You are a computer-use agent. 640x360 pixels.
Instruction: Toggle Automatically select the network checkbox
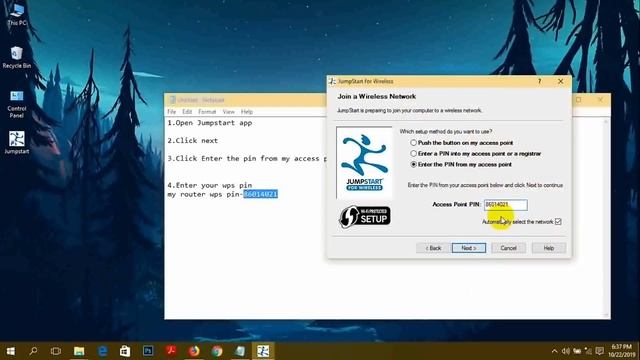point(558,222)
